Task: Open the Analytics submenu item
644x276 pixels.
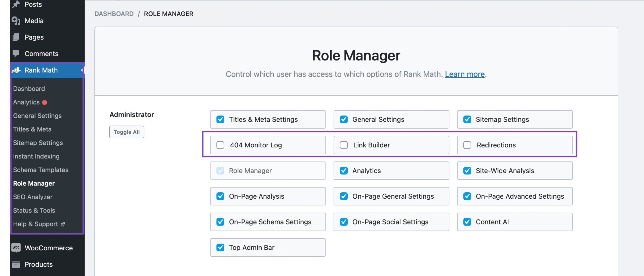Action: point(26,102)
